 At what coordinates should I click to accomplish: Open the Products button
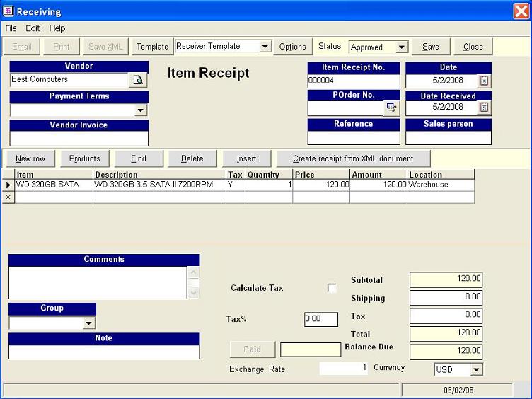[84, 158]
